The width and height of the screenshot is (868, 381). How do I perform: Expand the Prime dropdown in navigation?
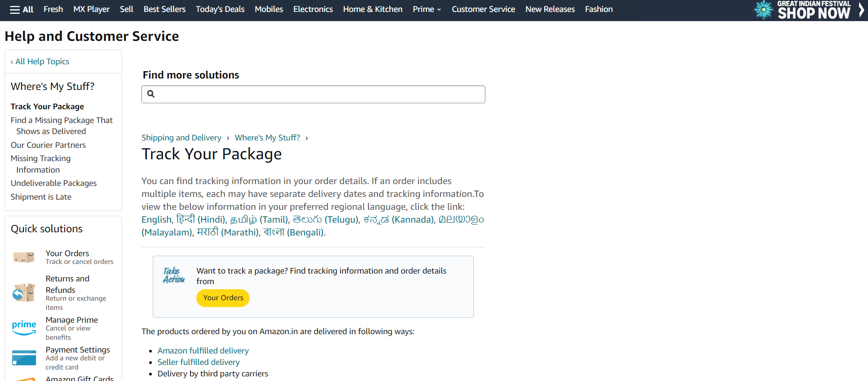point(427,9)
